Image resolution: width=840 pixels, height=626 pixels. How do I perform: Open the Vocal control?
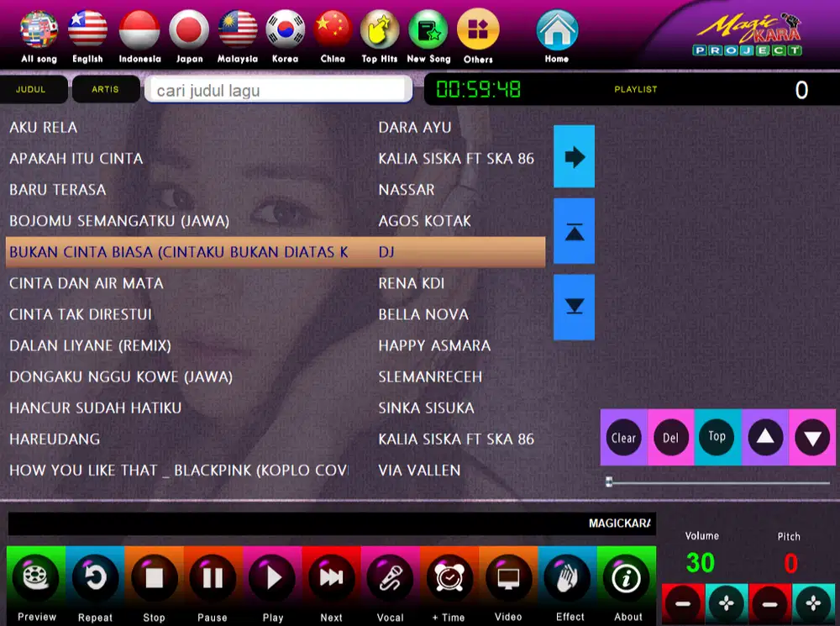390,578
